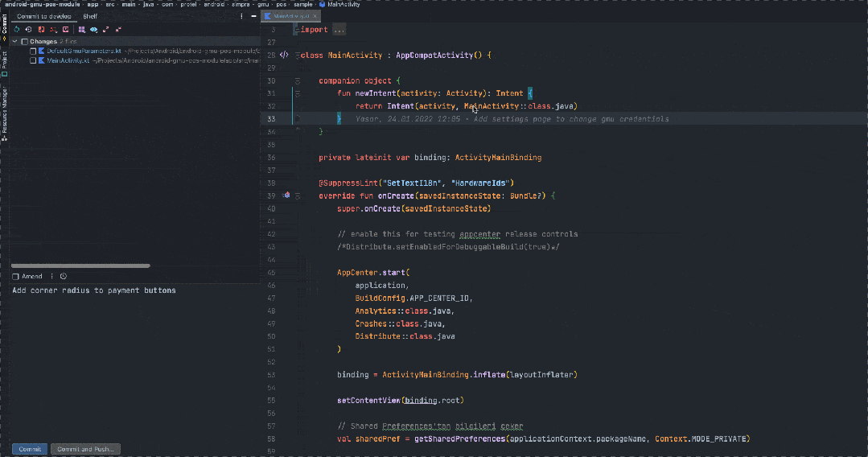Click the Commit button
Screen dimensions: 868x457
30,449
